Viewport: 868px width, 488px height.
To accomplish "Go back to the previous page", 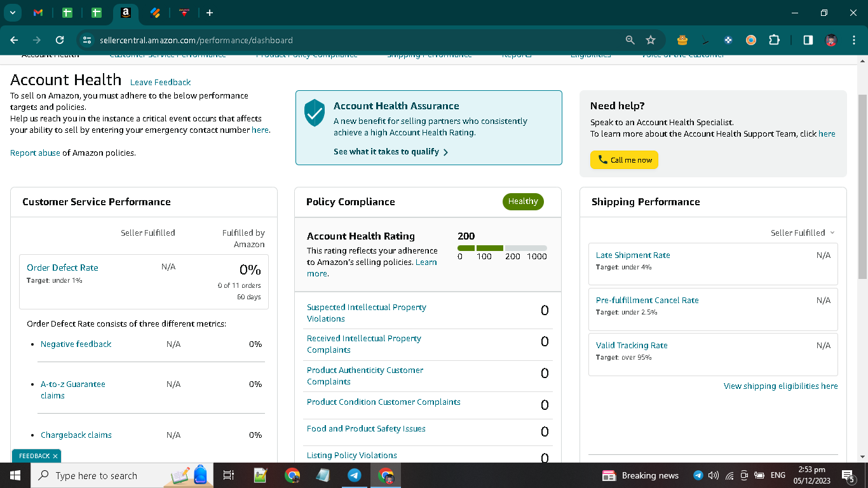I will [14, 40].
